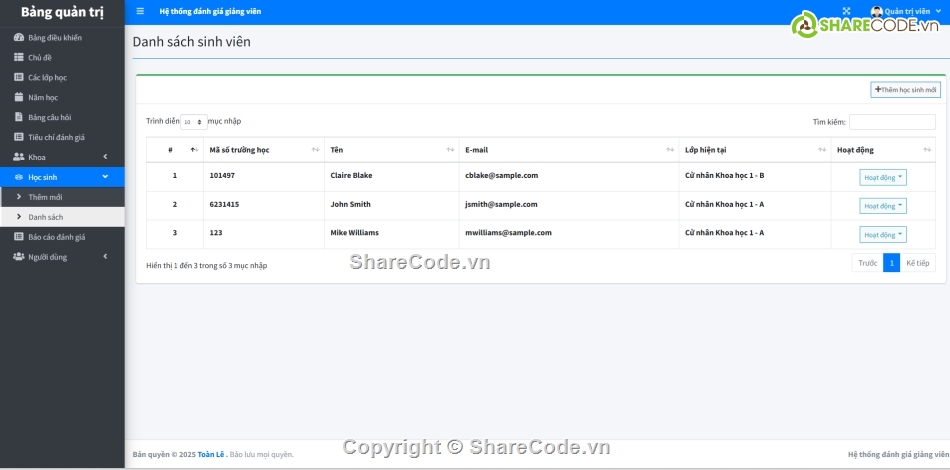Click the Bảng câu hỏi document icon
Screen dimensions: 950x470
pyautogui.click(x=18, y=117)
